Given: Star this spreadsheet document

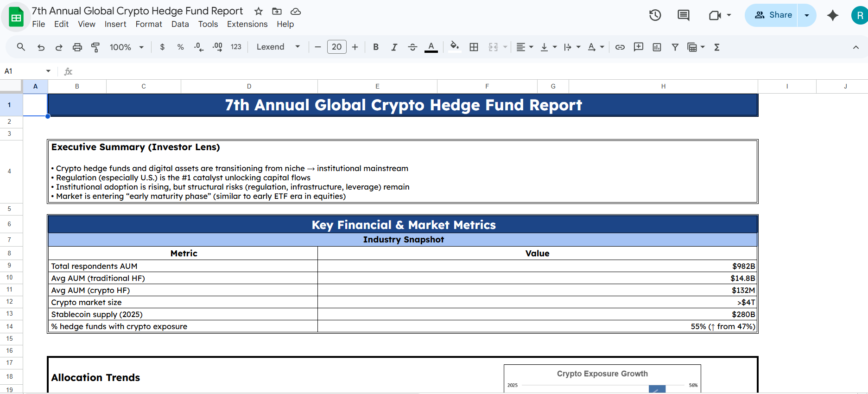Looking at the screenshot, I should 259,11.
